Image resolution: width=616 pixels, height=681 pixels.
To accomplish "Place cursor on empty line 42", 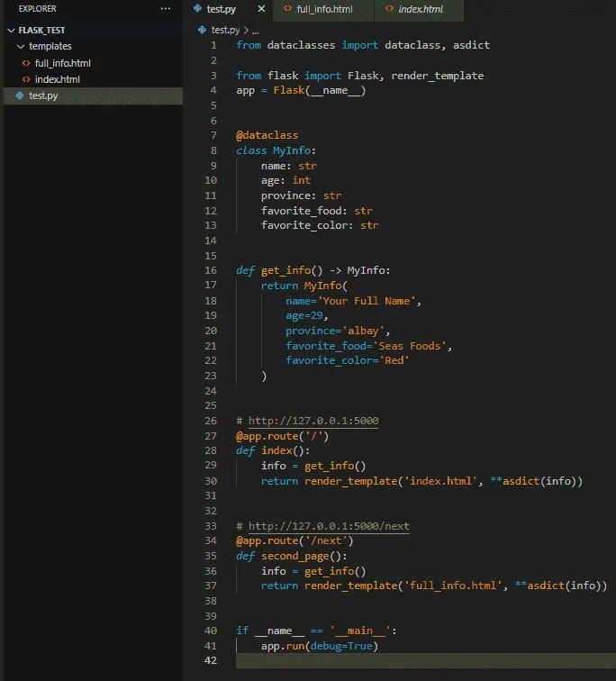I will point(425,660).
